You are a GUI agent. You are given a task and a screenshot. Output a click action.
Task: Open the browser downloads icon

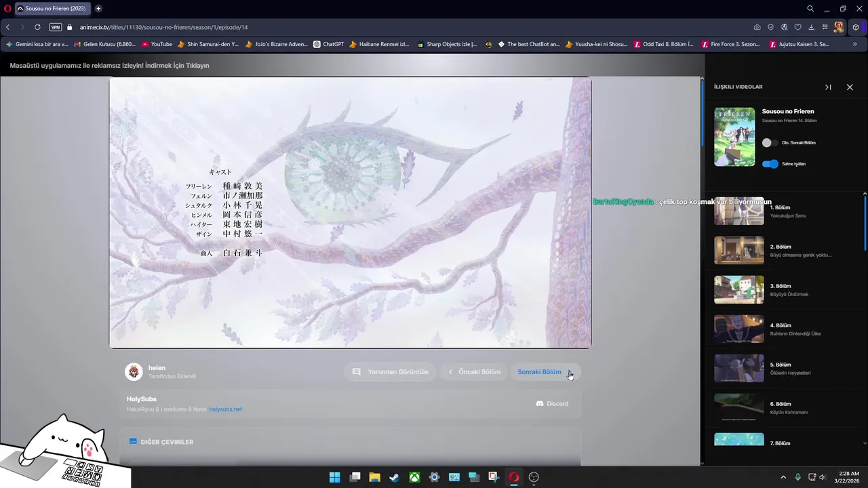click(x=811, y=27)
